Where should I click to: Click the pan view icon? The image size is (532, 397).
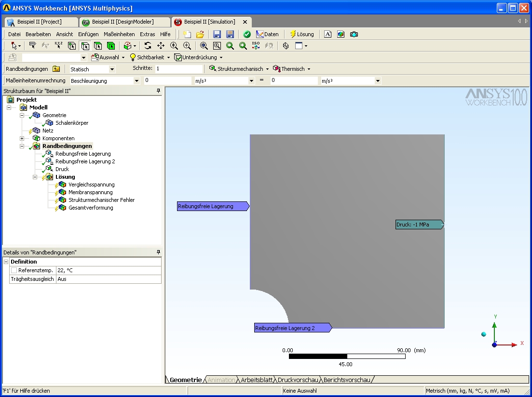161,46
